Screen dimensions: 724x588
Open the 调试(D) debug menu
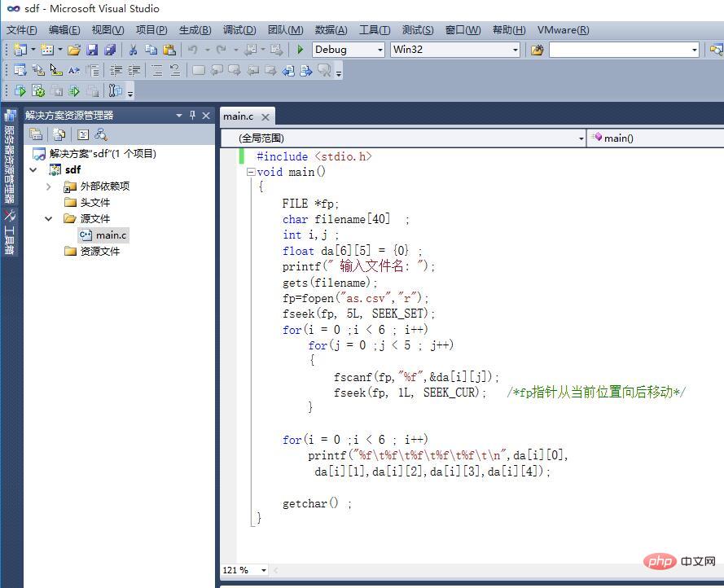[239, 30]
